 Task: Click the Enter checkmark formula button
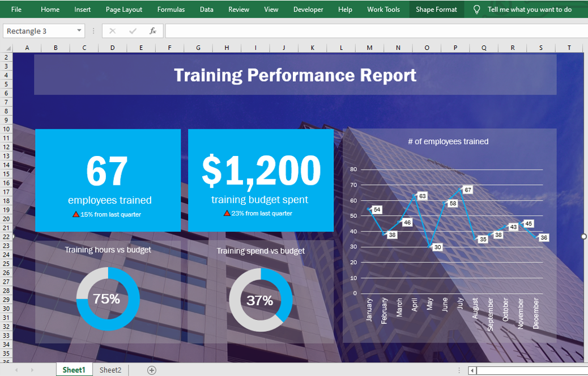point(133,31)
